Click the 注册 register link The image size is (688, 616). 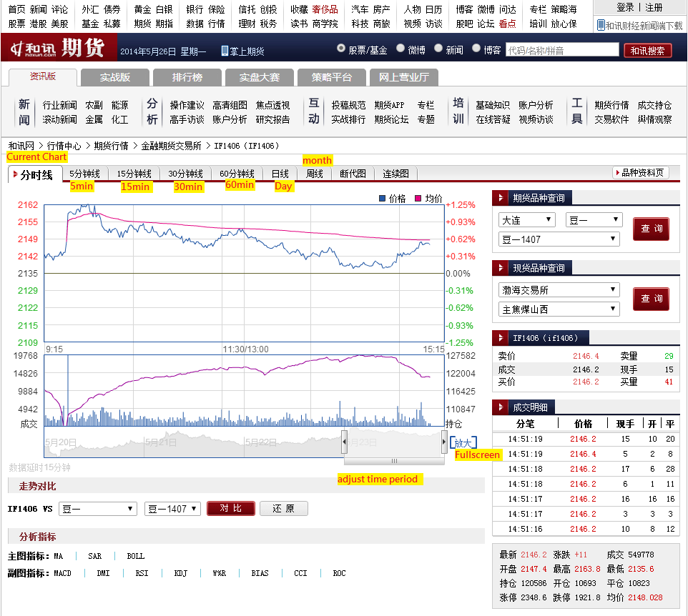pos(654,7)
